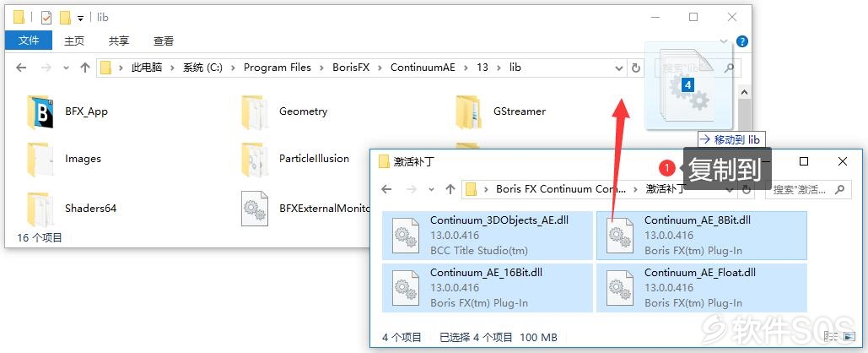Click the help question mark icon
This screenshot has width=868, height=353.
pos(742,41)
